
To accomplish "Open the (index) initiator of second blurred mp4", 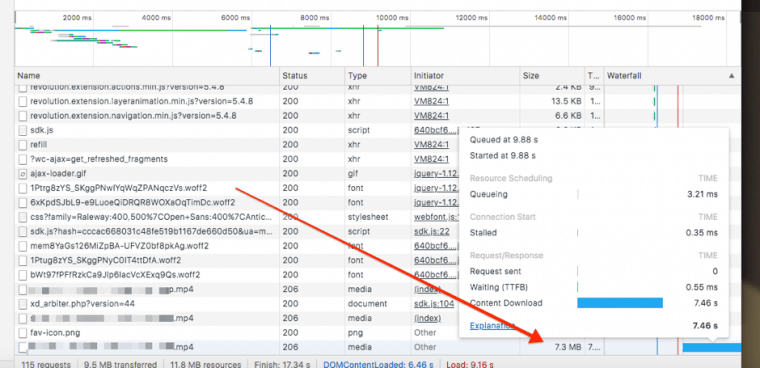I will click(428, 318).
